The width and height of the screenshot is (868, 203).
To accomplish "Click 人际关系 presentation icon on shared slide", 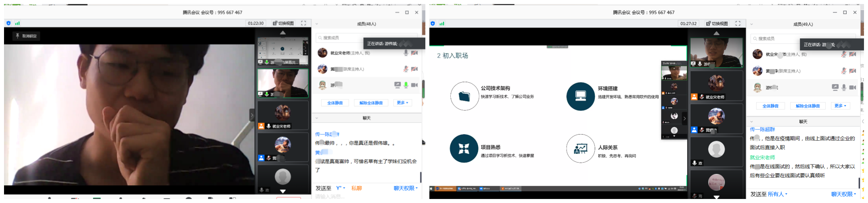I will [580, 149].
